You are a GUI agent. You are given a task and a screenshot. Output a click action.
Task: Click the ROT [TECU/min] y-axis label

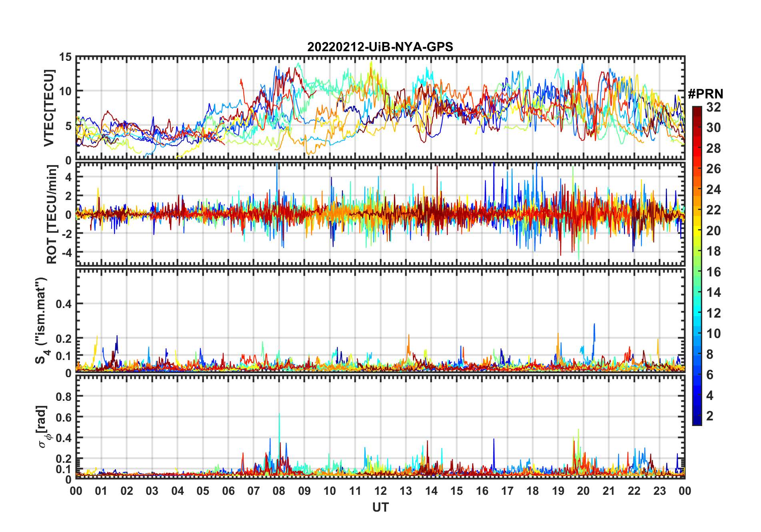coord(52,214)
